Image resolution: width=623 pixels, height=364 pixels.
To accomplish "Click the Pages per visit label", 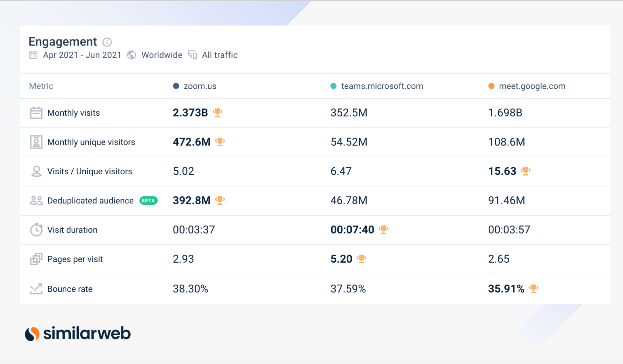I will 75,259.
